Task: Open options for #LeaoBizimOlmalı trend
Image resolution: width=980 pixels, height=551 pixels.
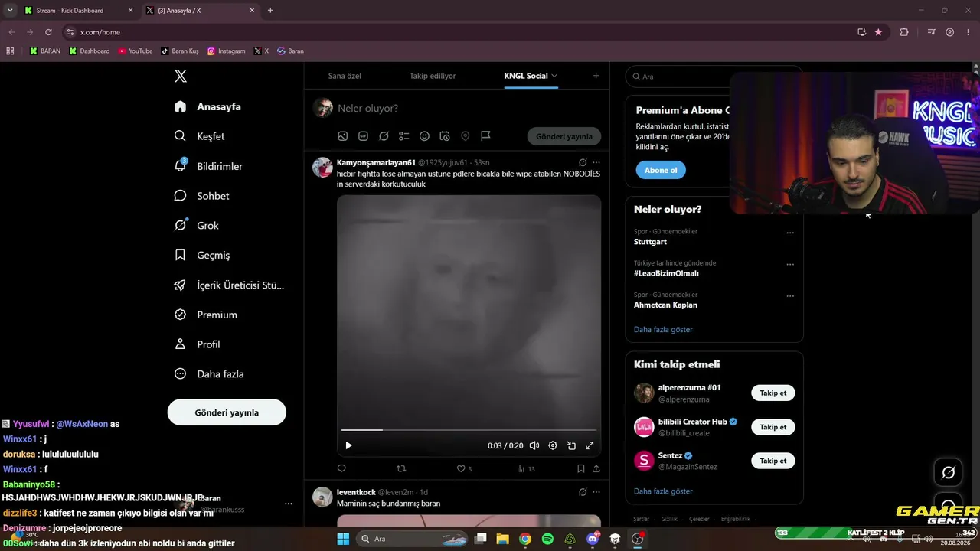Action: click(790, 265)
